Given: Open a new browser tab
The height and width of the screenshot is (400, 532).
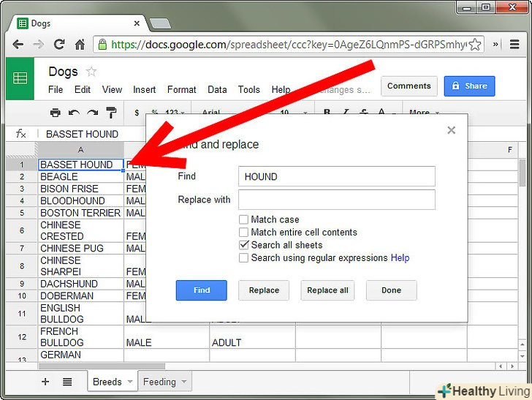Looking at the screenshot, I should tap(160, 24).
